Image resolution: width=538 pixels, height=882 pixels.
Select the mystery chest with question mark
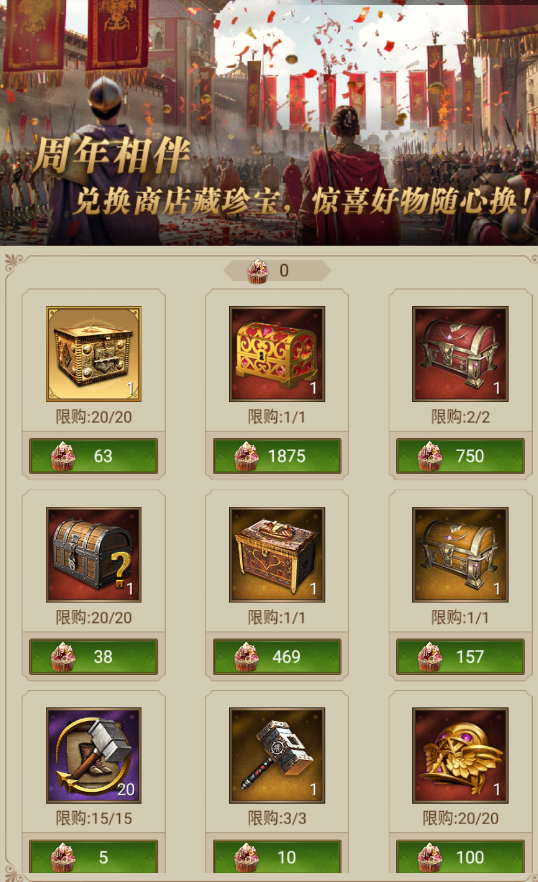(93, 555)
